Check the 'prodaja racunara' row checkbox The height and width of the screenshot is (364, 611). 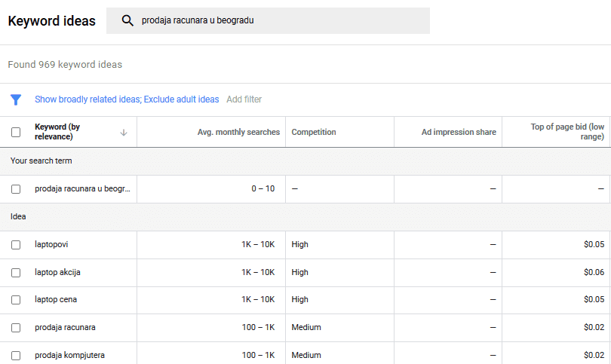click(x=16, y=328)
